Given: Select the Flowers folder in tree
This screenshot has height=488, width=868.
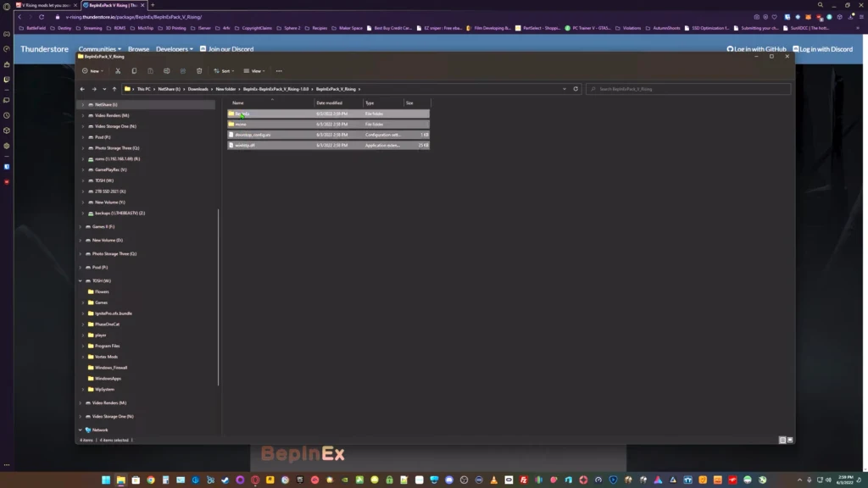Looking at the screenshot, I should (x=102, y=291).
